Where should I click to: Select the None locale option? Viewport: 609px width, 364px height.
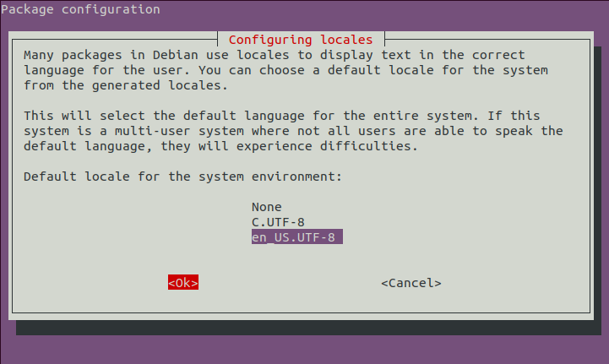[266, 207]
